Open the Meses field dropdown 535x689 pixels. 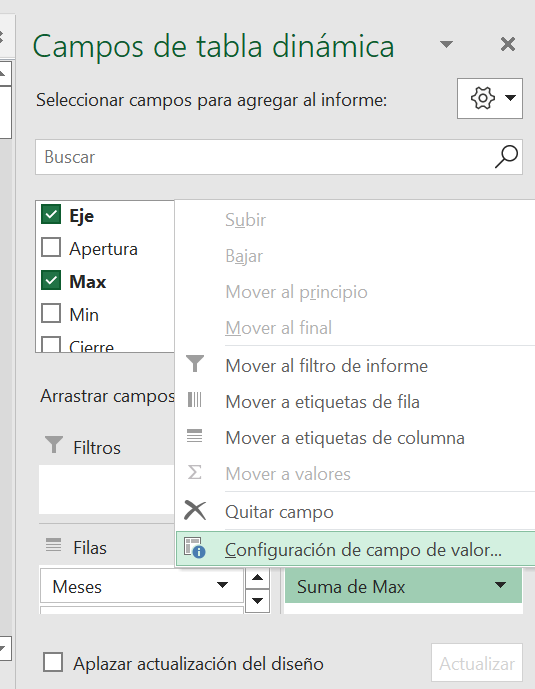223,585
